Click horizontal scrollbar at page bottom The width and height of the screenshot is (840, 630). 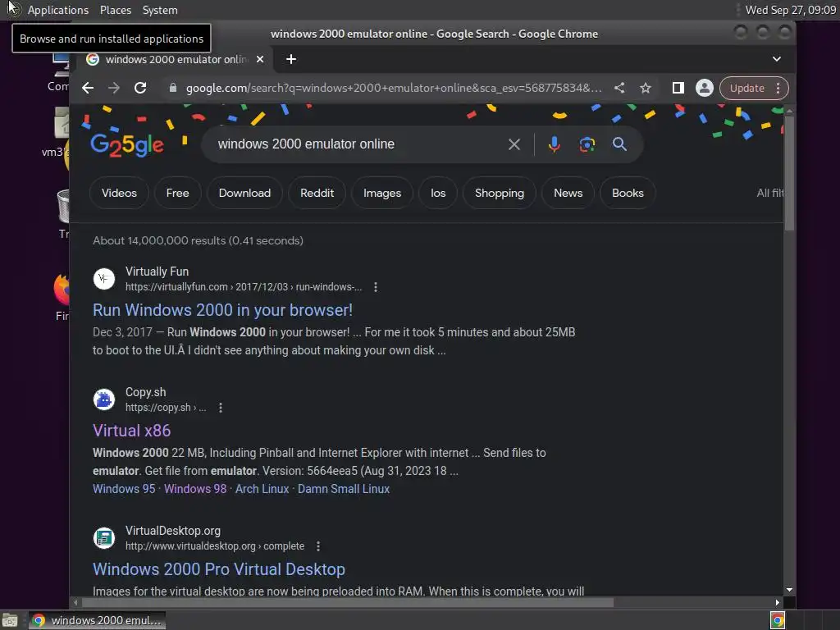347,603
